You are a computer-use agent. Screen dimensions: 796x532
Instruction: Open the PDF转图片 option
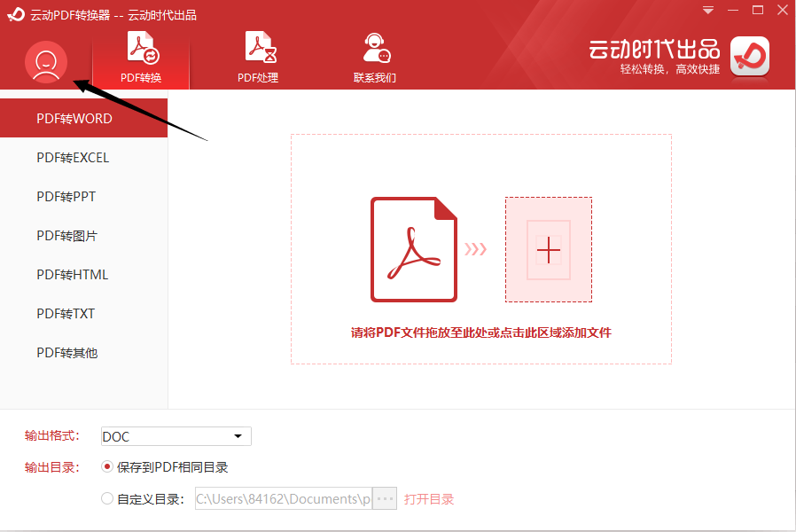[x=83, y=235]
